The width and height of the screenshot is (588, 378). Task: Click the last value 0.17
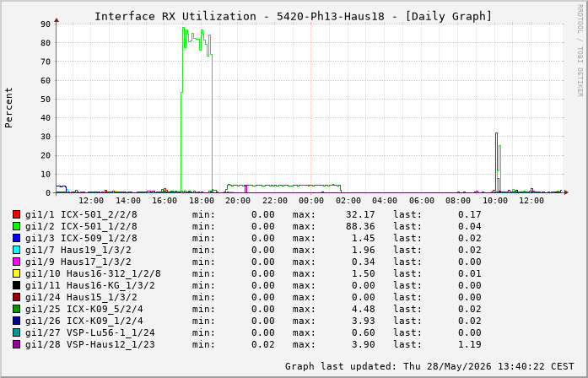(x=470, y=214)
